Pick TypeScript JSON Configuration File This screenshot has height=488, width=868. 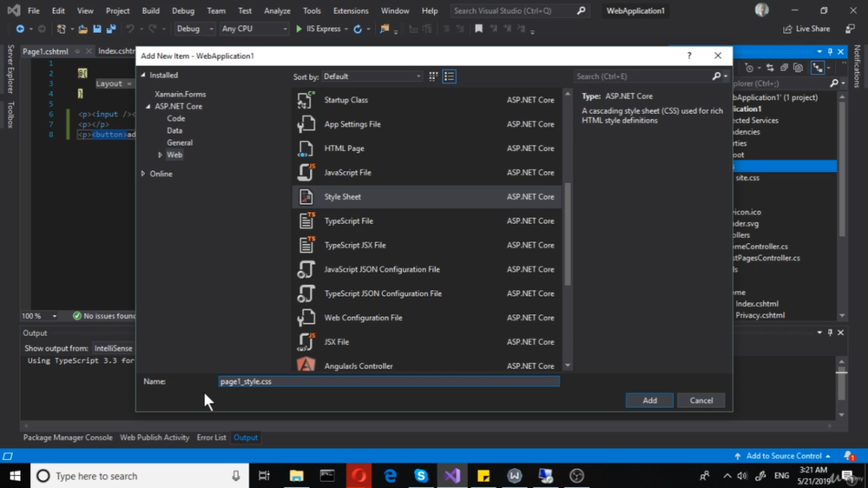tap(426, 293)
